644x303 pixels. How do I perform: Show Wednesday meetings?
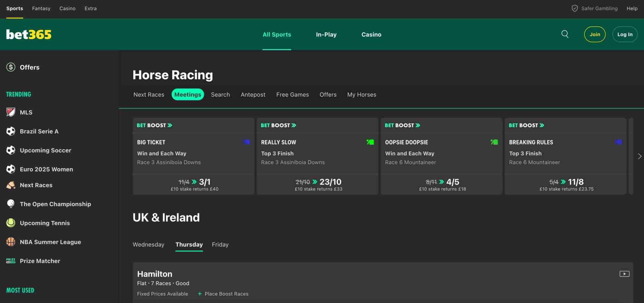[149, 245]
